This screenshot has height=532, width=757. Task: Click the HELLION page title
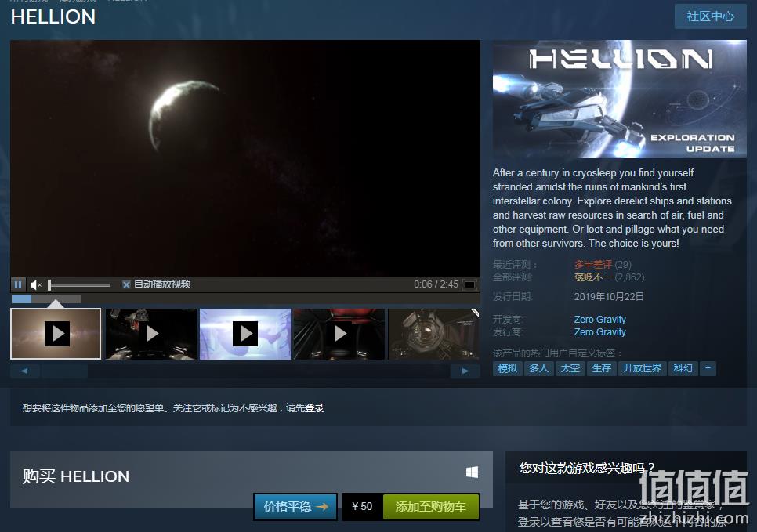[53, 17]
